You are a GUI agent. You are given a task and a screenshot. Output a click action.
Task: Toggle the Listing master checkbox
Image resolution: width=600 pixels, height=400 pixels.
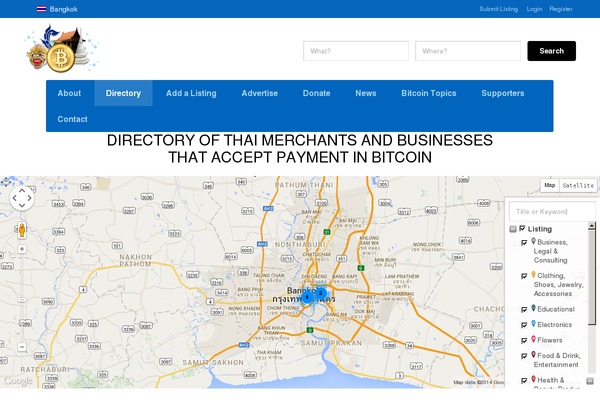(x=522, y=229)
